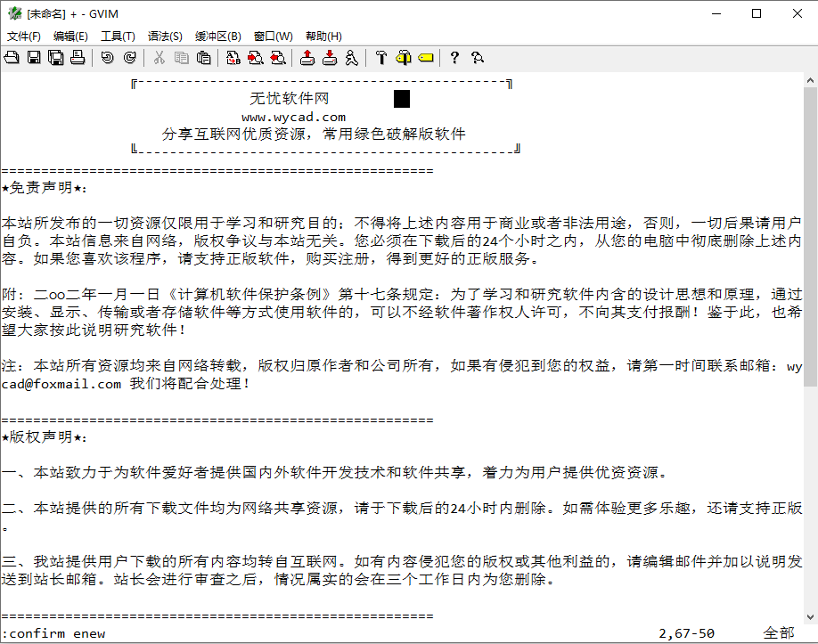Paste from clipboard using the toolbar icon
Screen dimensions: 818x644
pyautogui.click(x=204, y=58)
